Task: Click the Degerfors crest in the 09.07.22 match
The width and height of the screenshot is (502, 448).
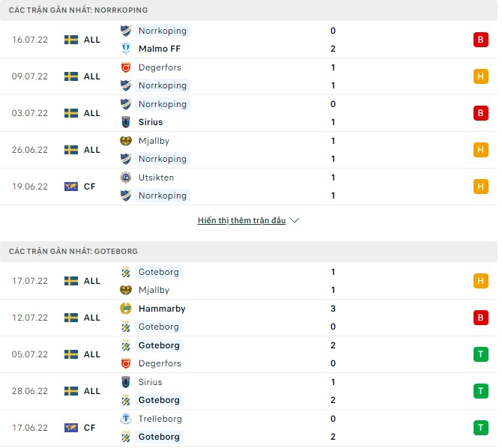Action: coord(125,67)
